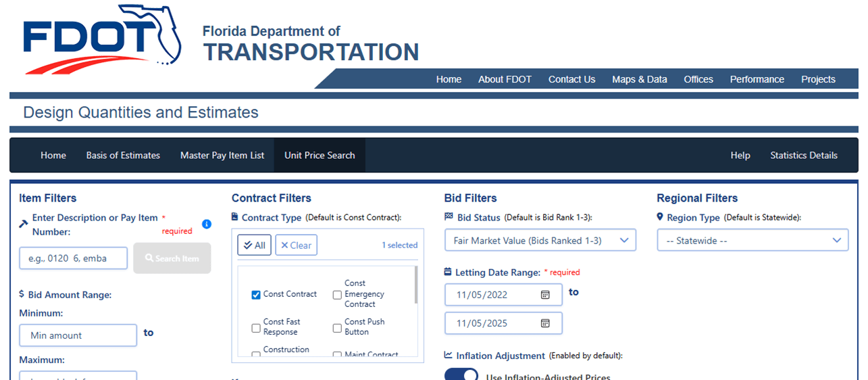Image resolution: width=868 pixels, height=380 pixels.
Task: Open Projects in top navigation
Action: 818,79
